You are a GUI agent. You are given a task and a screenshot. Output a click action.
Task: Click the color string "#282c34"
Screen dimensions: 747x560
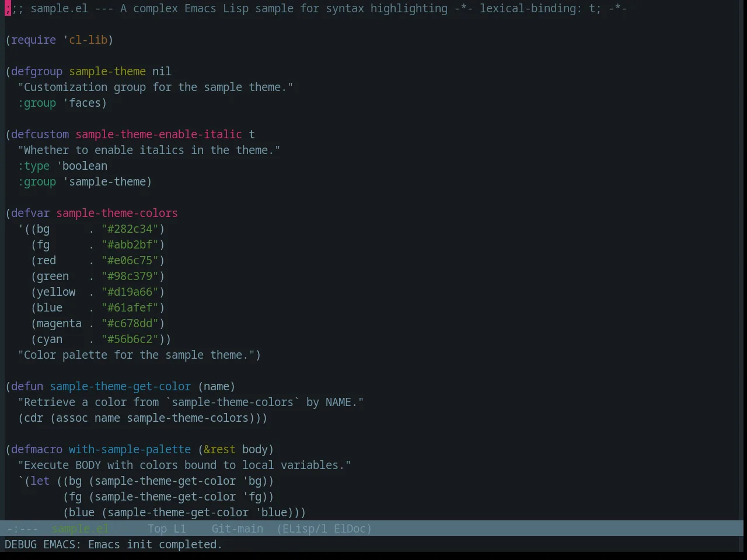pyautogui.click(x=130, y=229)
